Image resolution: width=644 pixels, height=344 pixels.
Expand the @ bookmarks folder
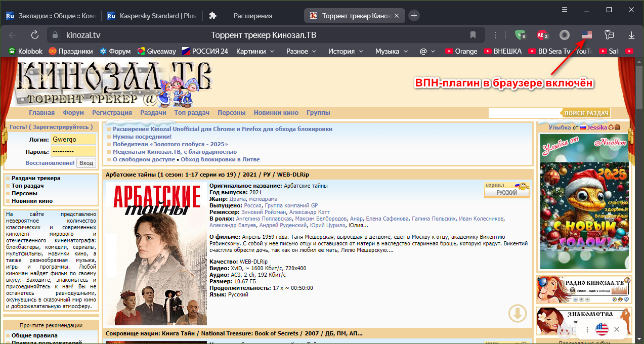(428, 51)
